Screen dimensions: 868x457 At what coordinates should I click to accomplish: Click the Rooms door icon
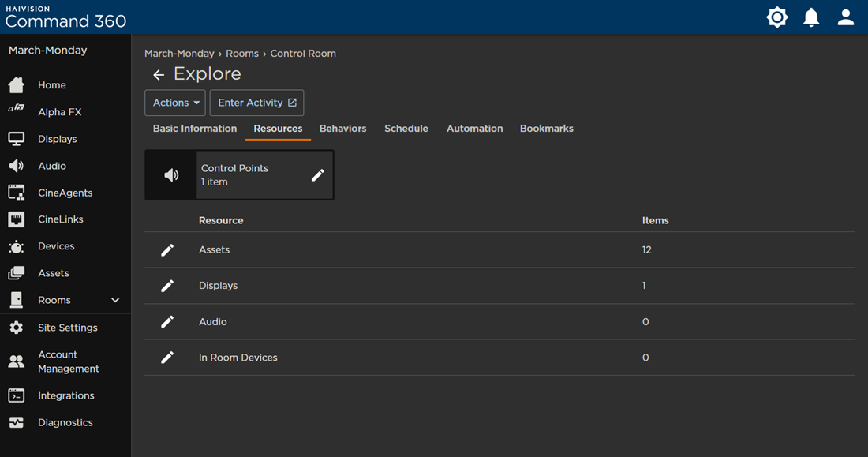click(x=16, y=300)
